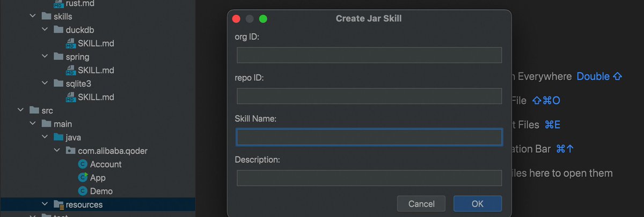Click the App runnable class icon
Viewport: 644px width, 217px height.
83,177
